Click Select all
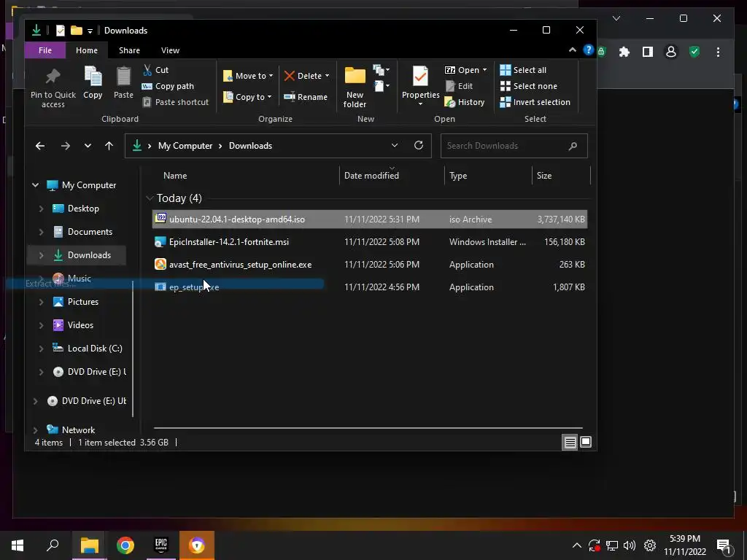The width and height of the screenshot is (747, 560). point(523,70)
